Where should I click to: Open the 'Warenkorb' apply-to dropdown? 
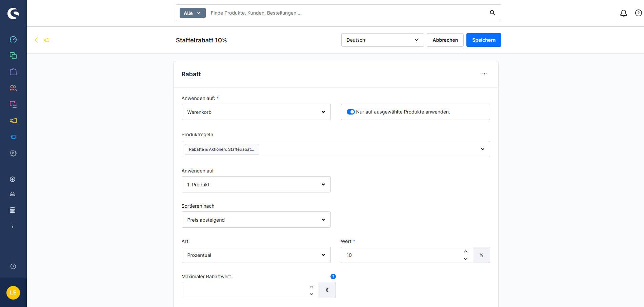click(256, 112)
